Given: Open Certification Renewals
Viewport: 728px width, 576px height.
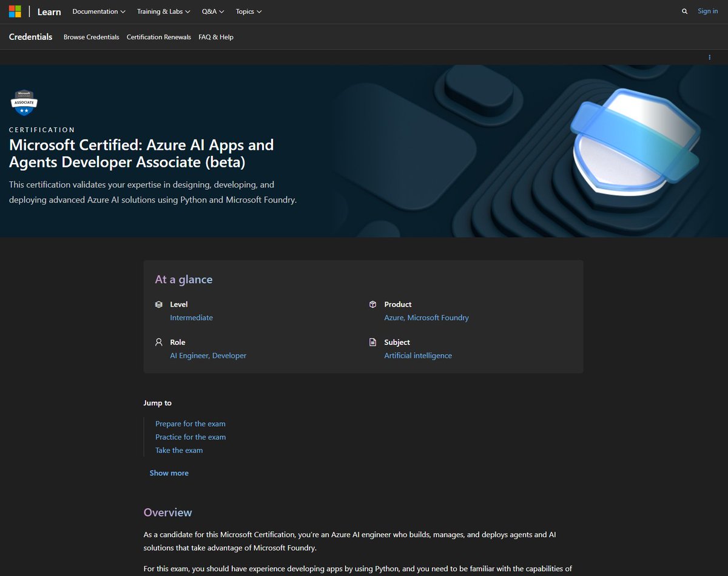Looking at the screenshot, I should pyautogui.click(x=159, y=37).
